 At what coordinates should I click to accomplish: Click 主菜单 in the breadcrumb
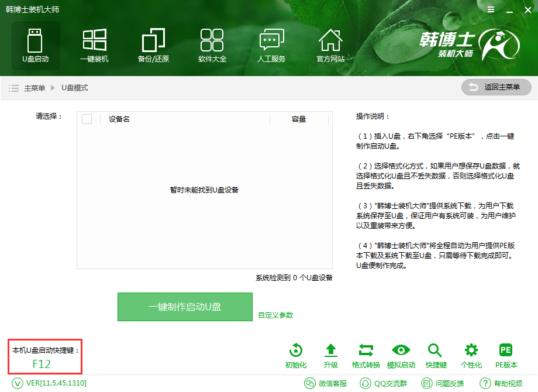[x=34, y=88]
